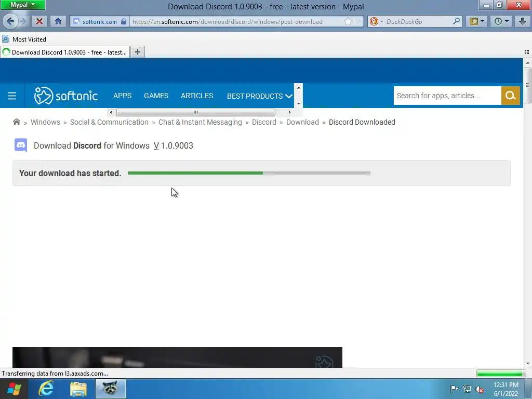This screenshot has height=399, width=532.
Task: Click the page vertical scrollbar thumb
Action: click(527, 85)
